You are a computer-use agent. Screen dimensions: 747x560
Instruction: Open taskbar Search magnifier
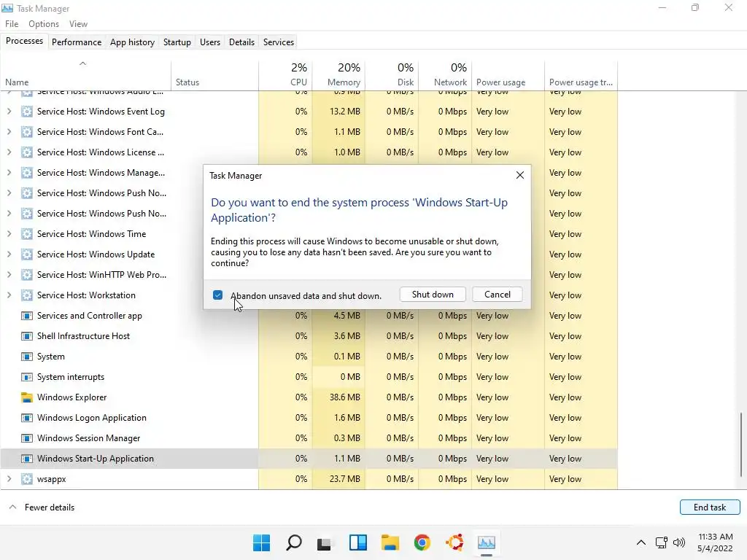click(293, 542)
